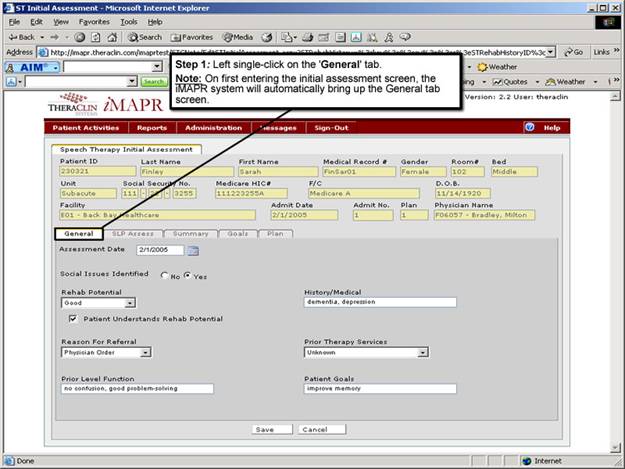Screen dimensions: 625x469
Task: Click the blue Help question-mark icon
Action: tap(529, 127)
